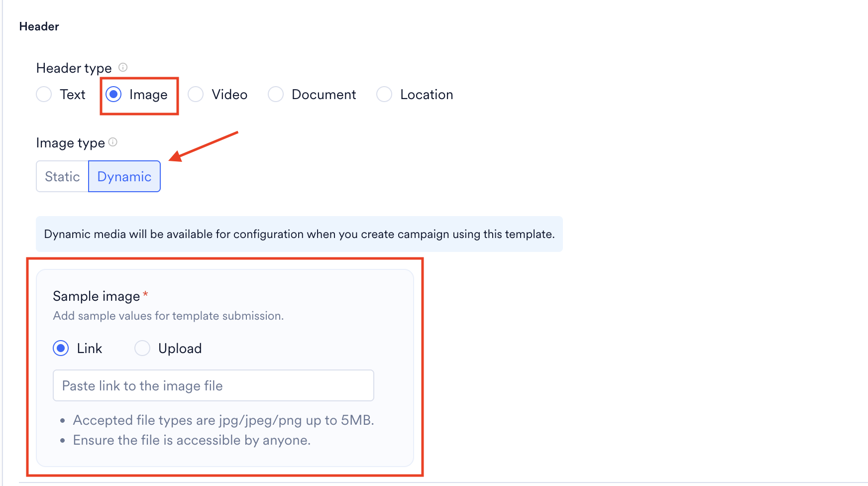Select the Text header type radio button

pyautogui.click(x=44, y=94)
